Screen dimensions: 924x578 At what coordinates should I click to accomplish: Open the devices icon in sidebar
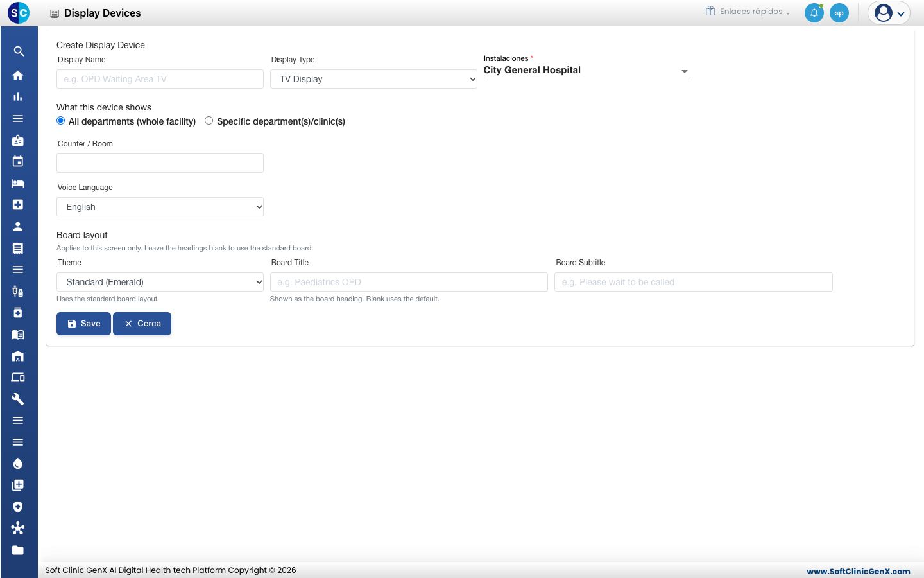(18, 378)
